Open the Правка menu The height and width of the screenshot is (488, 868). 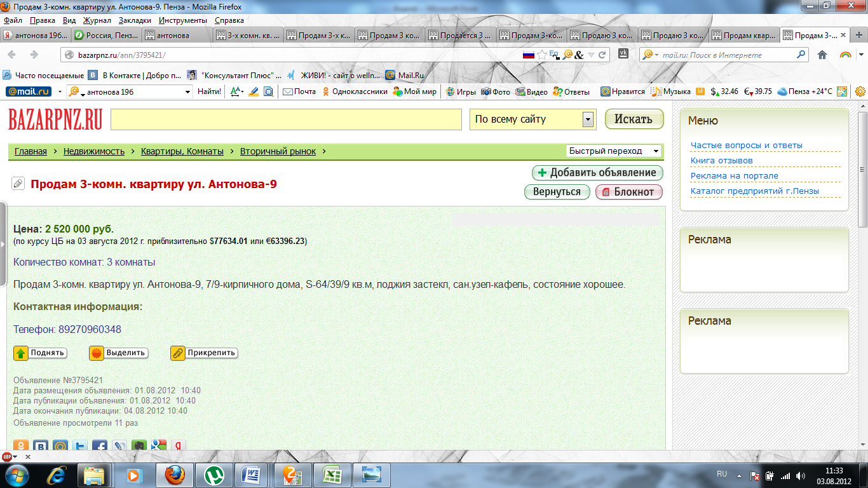point(43,20)
